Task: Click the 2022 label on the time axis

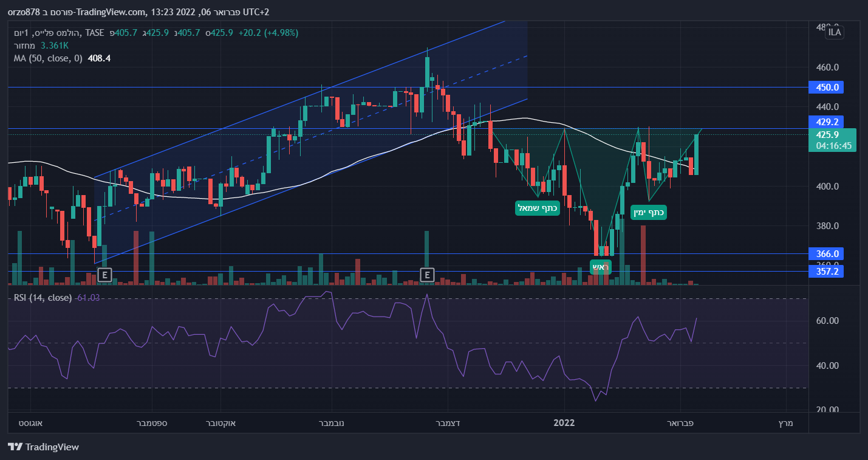Action: pyautogui.click(x=564, y=422)
